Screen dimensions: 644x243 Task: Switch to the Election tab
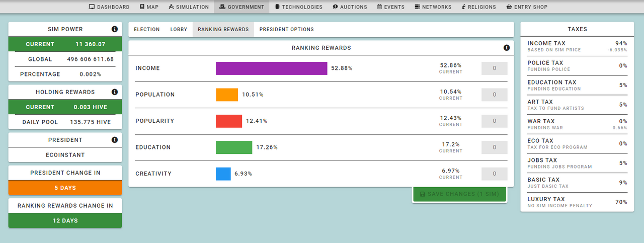click(147, 30)
